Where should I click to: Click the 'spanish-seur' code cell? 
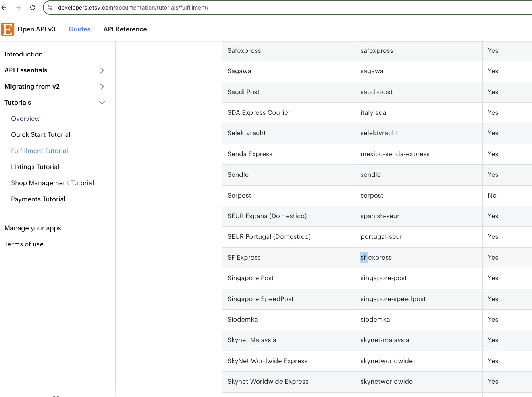(419, 216)
